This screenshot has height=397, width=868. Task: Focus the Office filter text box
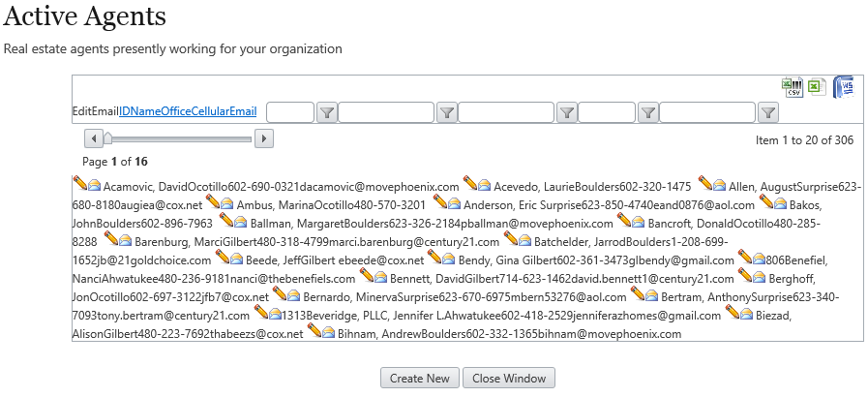tap(506, 112)
